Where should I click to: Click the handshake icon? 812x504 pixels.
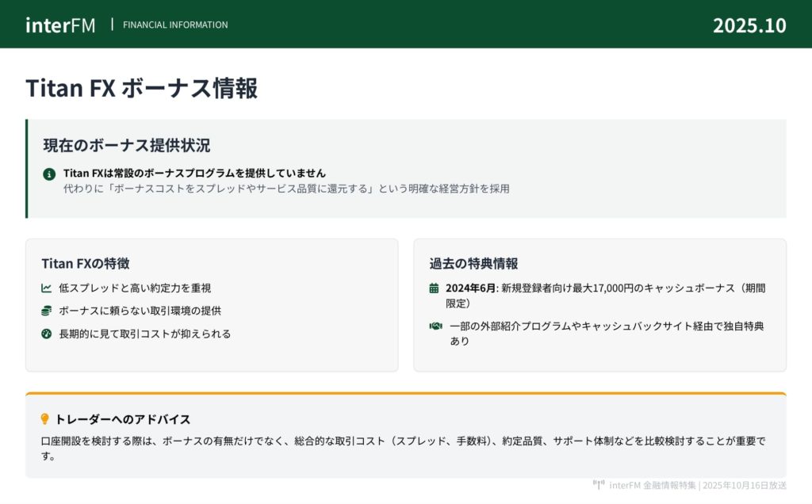(435, 326)
